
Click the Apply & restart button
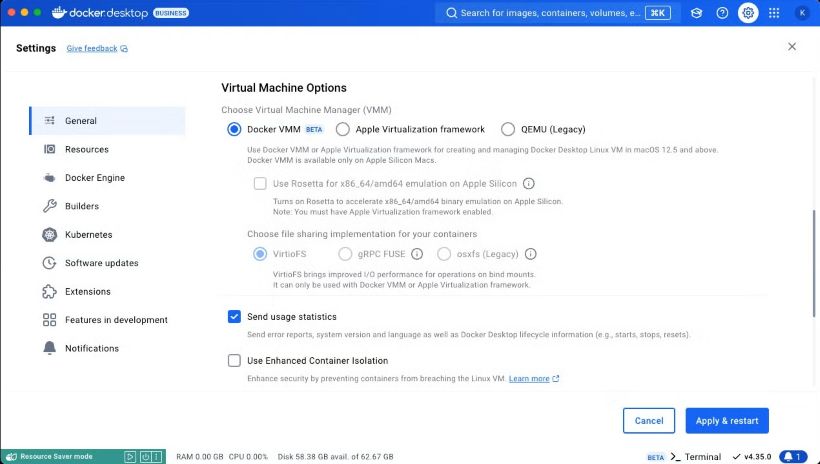point(727,421)
